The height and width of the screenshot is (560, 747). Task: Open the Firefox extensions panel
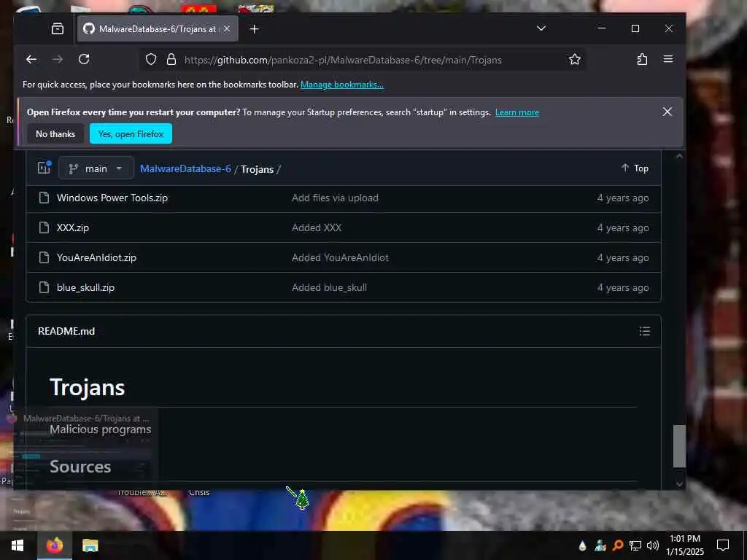pyautogui.click(x=642, y=60)
